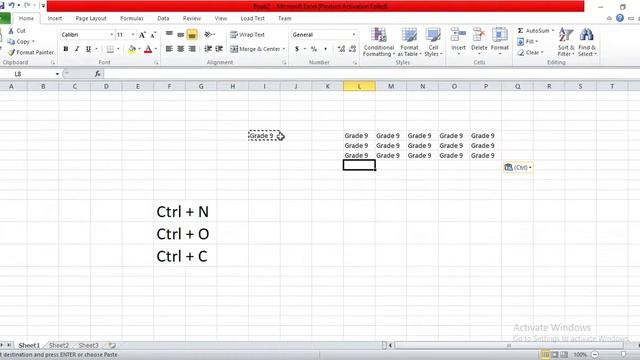Viewport: 640px width, 360px height.
Task: Click the Borders icon
Action: (110, 49)
